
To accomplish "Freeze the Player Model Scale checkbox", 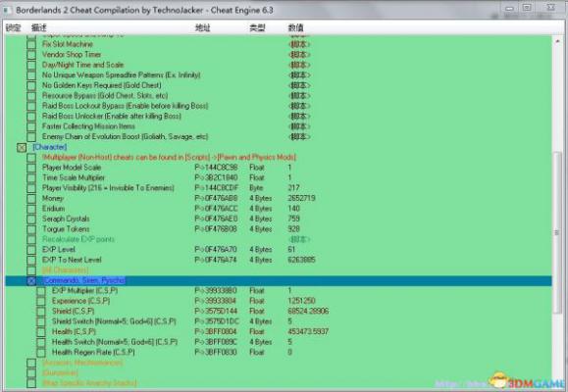I will (x=31, y=168).
